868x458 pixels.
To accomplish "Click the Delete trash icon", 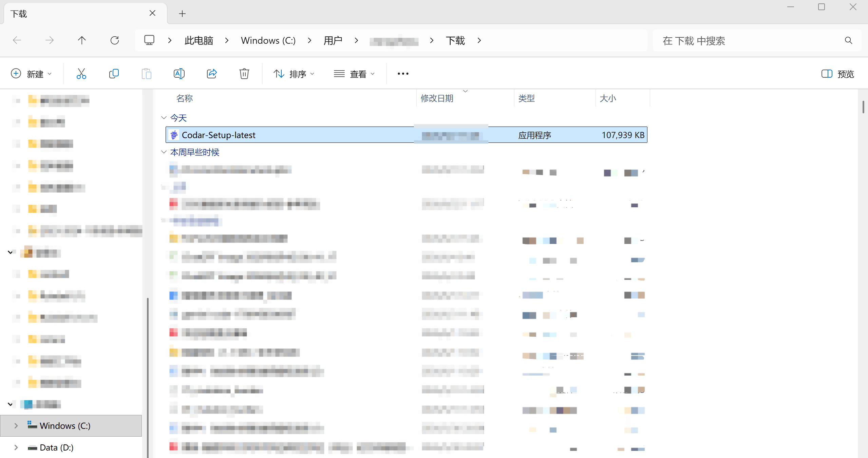I will click(x=244, y=74).
